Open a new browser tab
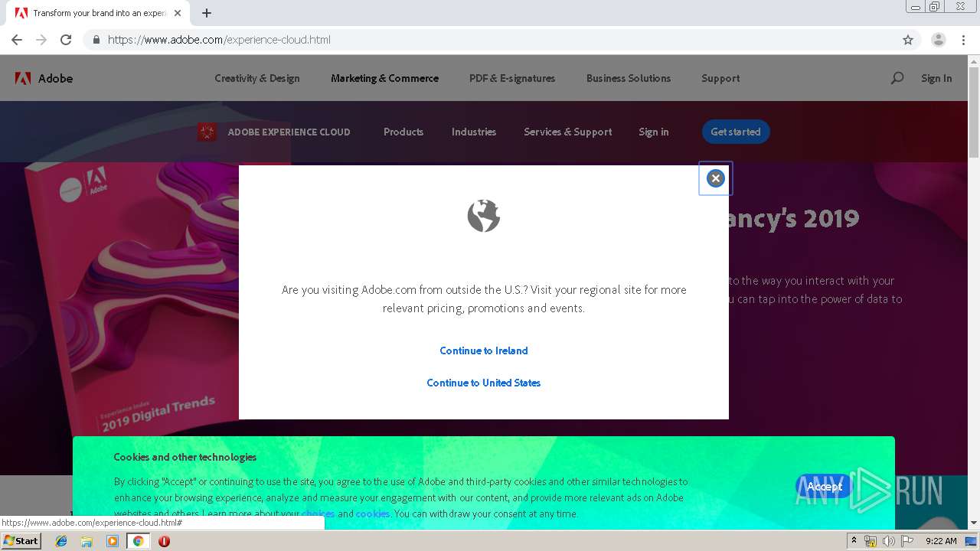Image resolution: width=980 pixels, height=551 pixels. (207, 13)
